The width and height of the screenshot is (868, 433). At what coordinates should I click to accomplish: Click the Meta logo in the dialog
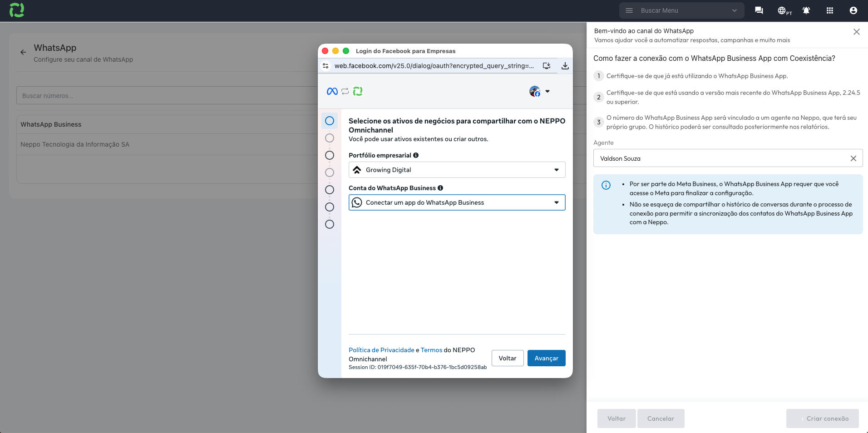coord(332,91)
